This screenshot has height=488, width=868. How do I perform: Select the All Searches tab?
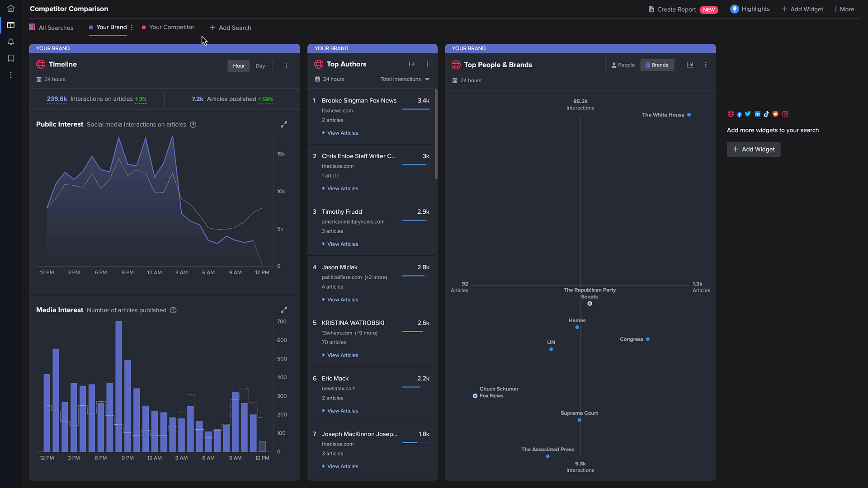pyautogui.click(x=56, y=27)
